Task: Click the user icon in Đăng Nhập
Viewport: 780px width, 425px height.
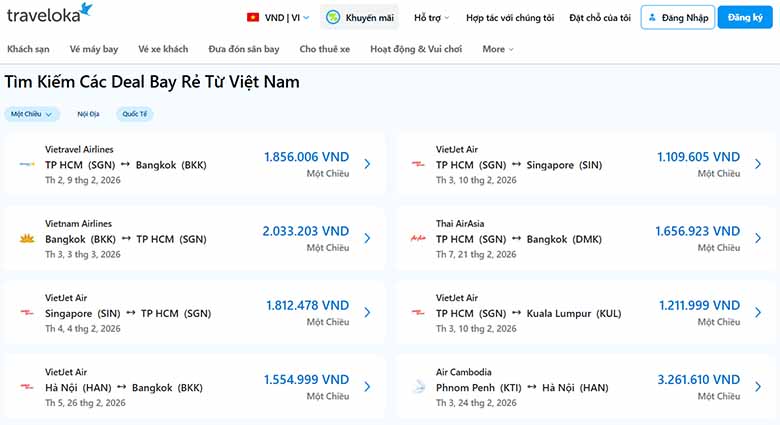Action: tap(652, 17)
